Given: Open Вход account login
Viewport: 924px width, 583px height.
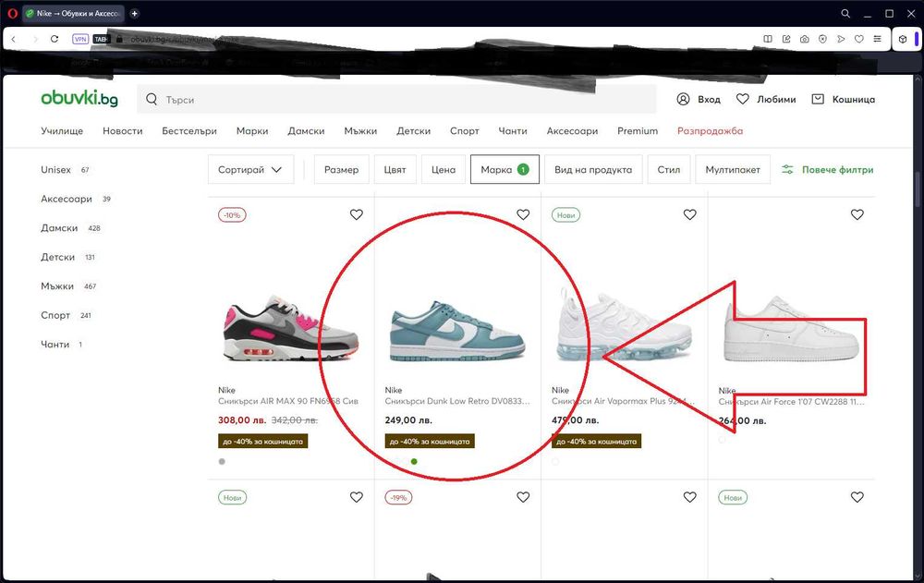Looking at the screenshot, I should 699,99.
